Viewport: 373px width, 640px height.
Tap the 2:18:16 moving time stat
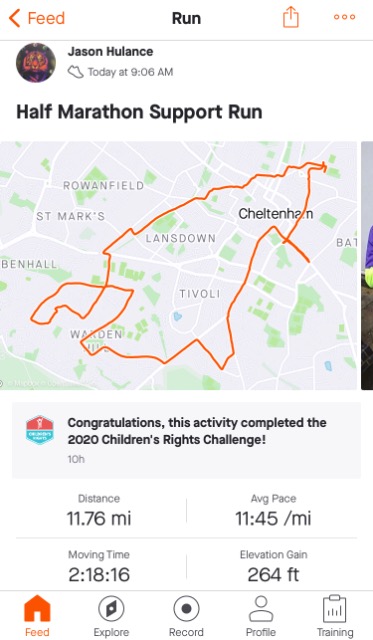(99, 567)
